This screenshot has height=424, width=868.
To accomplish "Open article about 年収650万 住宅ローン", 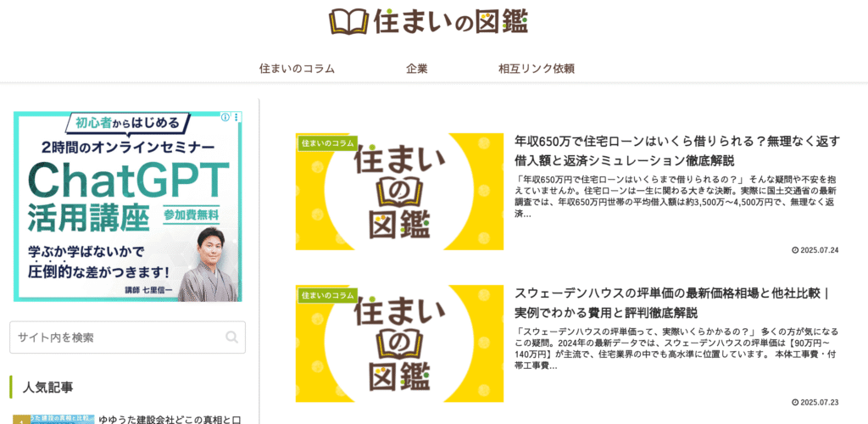I will [677, 151].
